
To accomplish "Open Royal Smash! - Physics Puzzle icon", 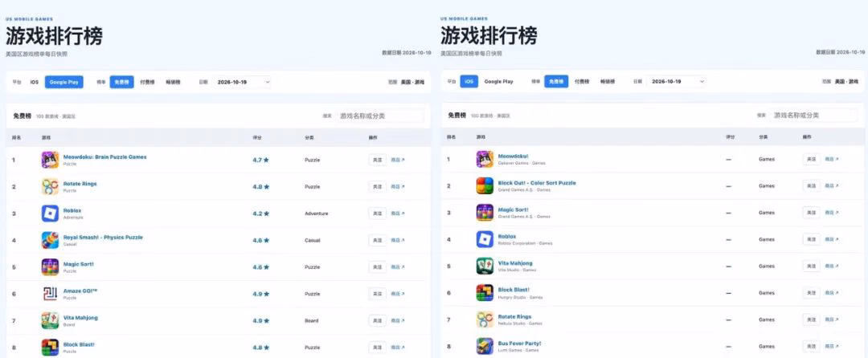I will point(50,240).
